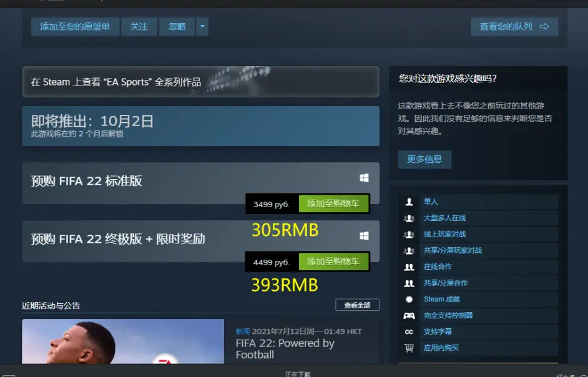Click 查看全部 for recent events

coord(357,305)
